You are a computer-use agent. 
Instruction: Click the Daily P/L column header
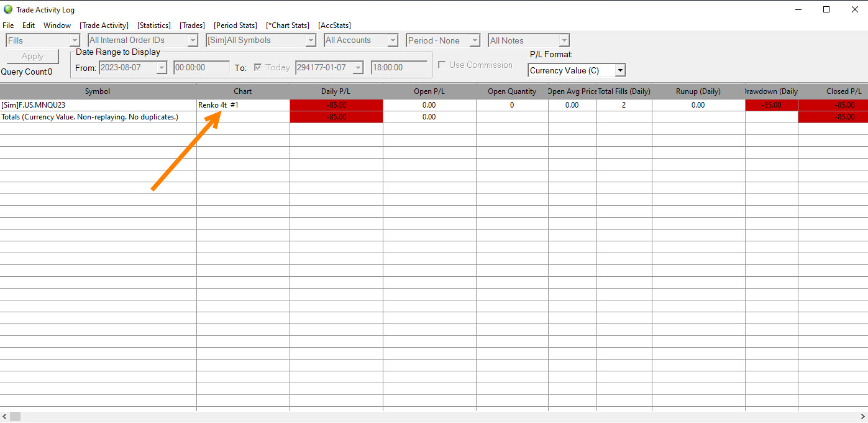[x=336, y=91]
